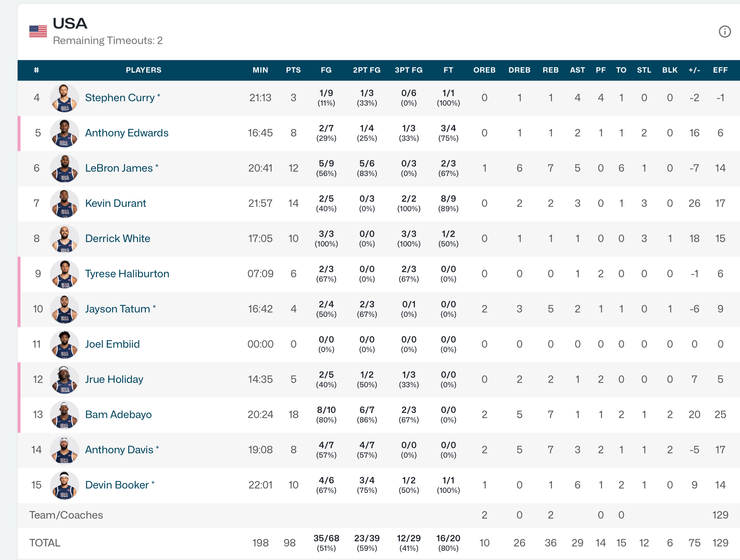Click the 3PT FG column header
The width and height of the screenshot is (740, 560).
point(409,70)
